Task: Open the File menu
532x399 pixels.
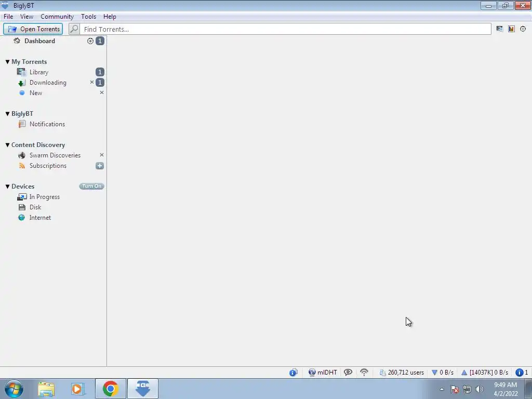Action: click(8, 16)
